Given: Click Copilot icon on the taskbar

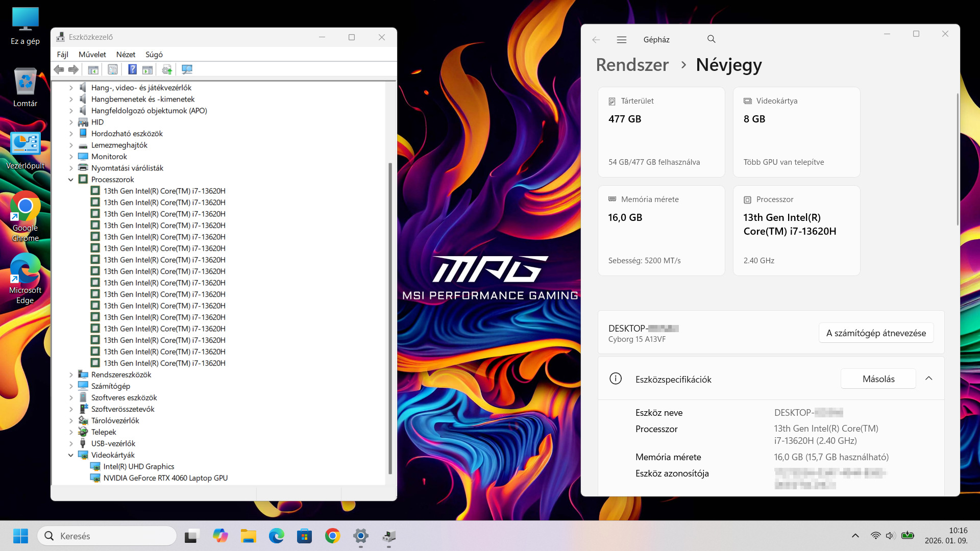Looking at the screenshot, I should coord(220,536).
